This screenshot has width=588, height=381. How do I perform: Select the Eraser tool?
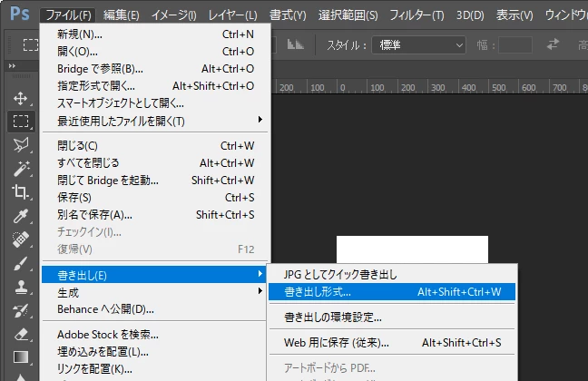point(21,334)
